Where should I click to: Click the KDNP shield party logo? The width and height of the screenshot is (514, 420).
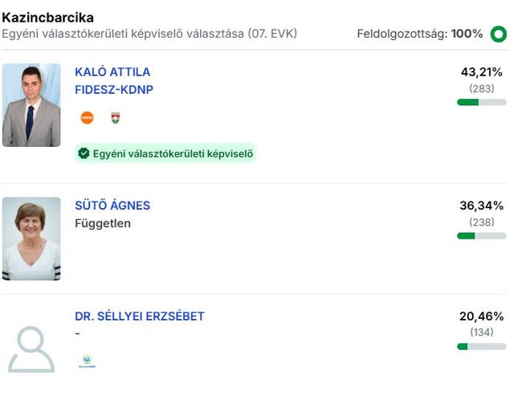pyautogui.click(x=115, y=118)
